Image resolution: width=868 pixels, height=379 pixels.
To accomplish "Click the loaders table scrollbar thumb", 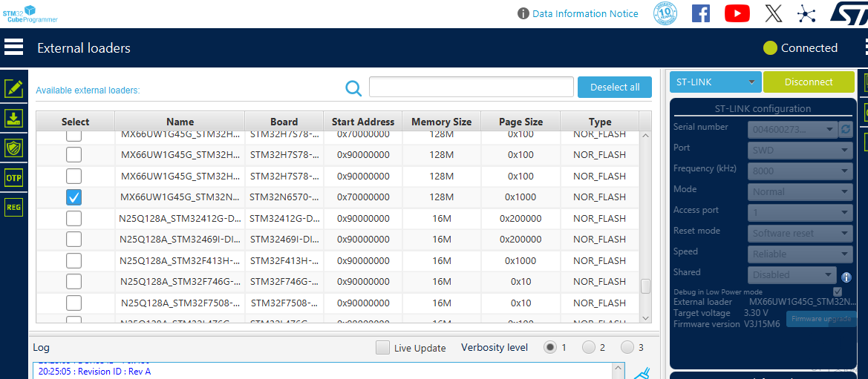I will click(645, 286).
